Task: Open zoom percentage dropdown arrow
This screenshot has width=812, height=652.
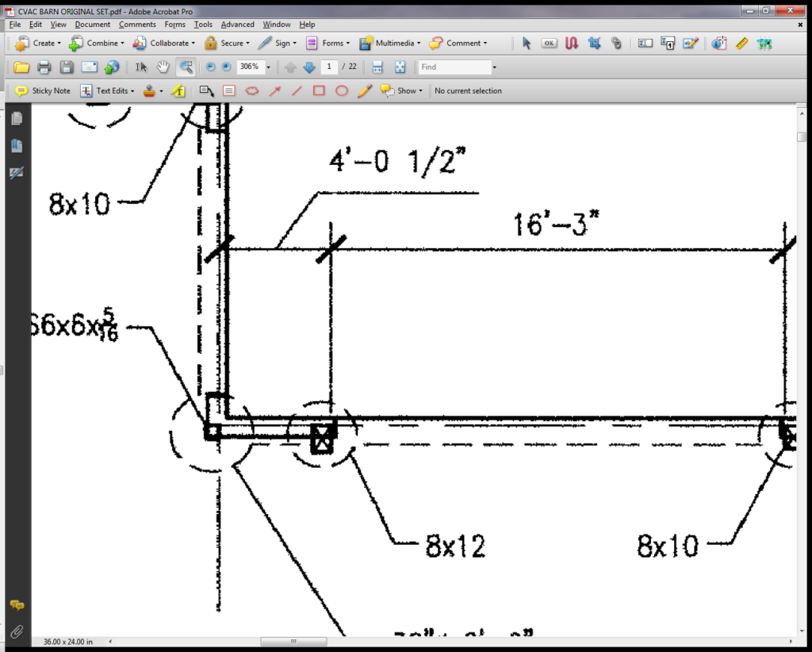Action: (268, 67)
